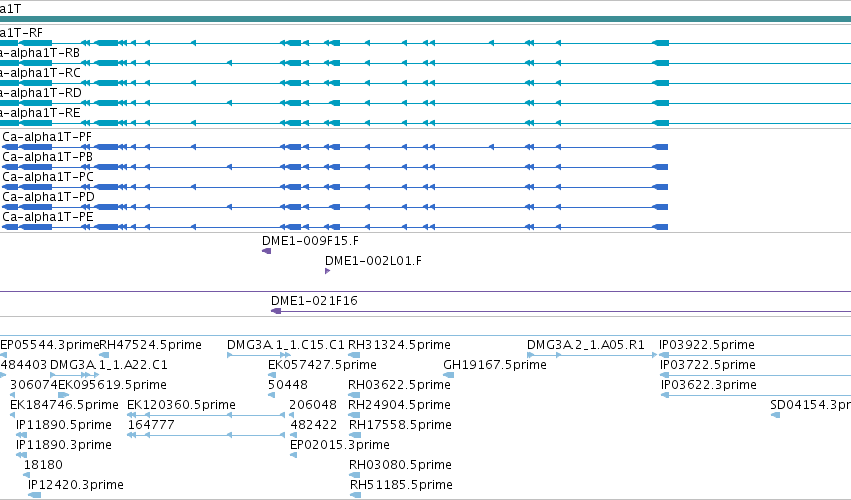Open the EK057427.5prime EST label

(322, 365)
